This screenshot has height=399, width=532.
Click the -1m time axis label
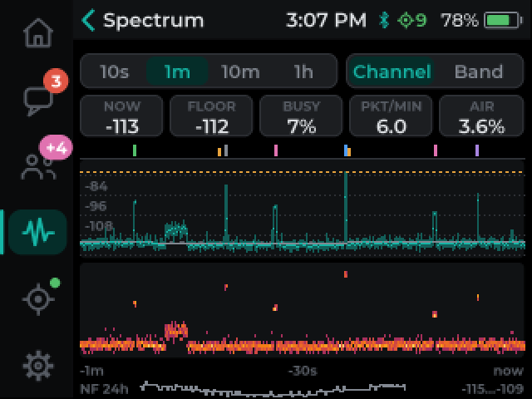(x=91, y=371)
